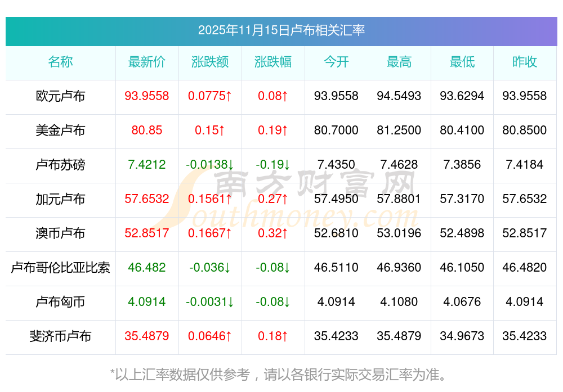Click highest value 94.5493
Viewport: 563px width, 392px height.
[x=399, y=96]
